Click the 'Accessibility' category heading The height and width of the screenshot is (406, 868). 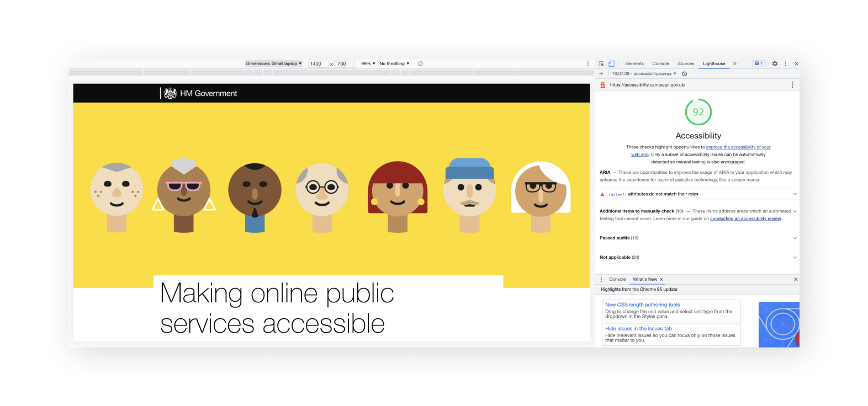pyautogui.click(x=698, y=136)
